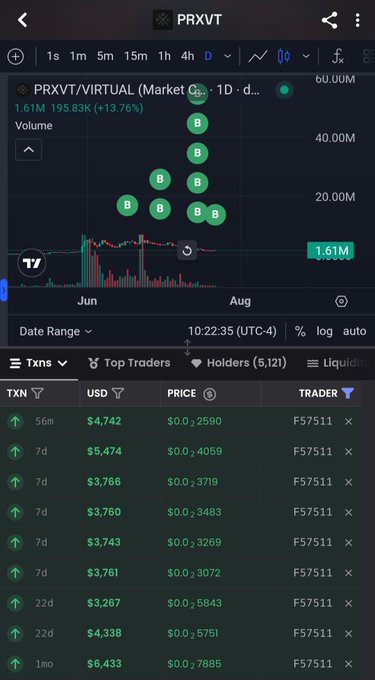Filter by USD column funnel
Viewport: 375px width, 680px height.
[x=118, y=393]
